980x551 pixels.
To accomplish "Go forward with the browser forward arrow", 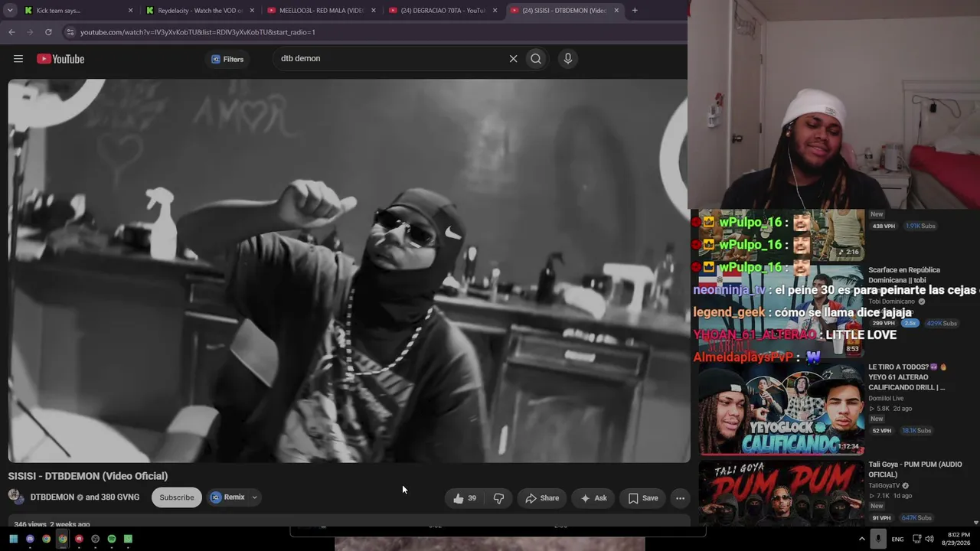I will (x=30, y=32).
